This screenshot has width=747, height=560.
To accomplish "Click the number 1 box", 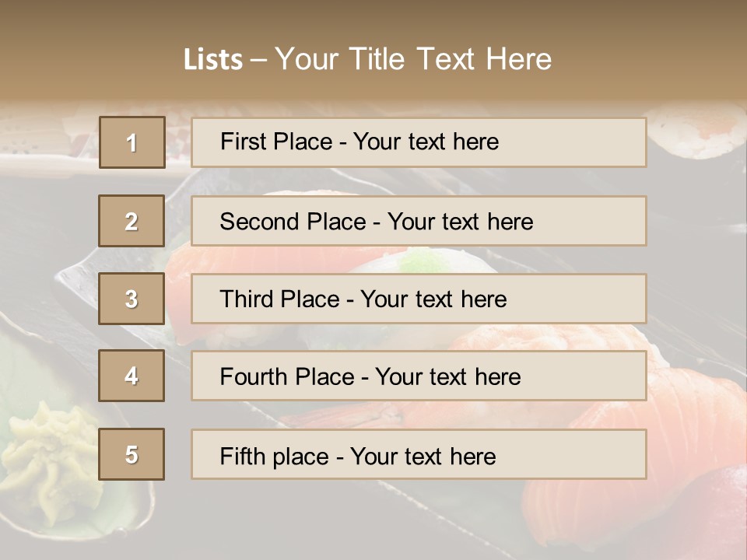I will pyautogui.click(x=132, y=142).
